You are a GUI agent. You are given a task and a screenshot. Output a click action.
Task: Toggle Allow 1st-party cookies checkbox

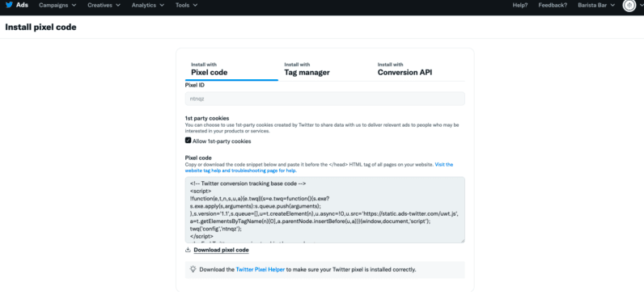pyautogui.click(x=189, y=141)
